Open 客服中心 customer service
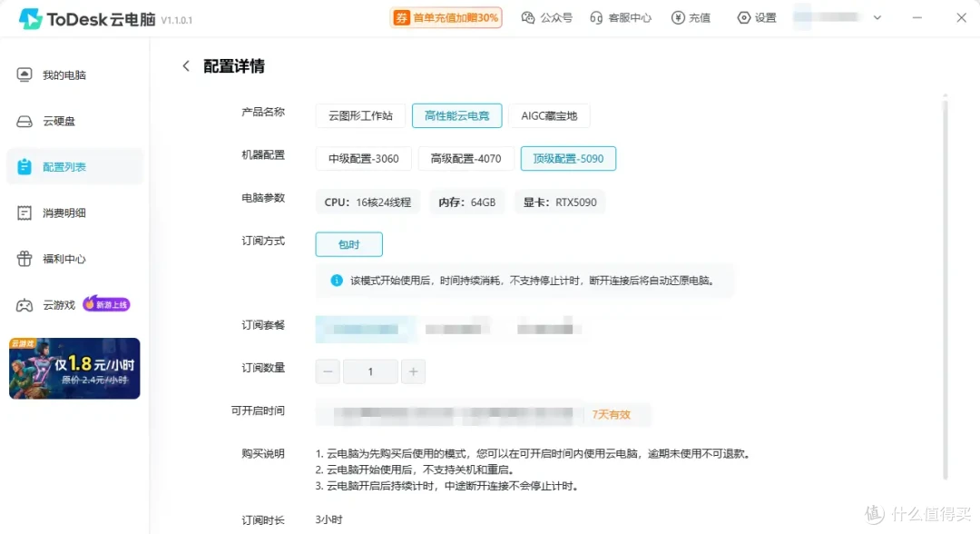Image resolution: width=980 pixels, height=534 pixels. point(621,17)
